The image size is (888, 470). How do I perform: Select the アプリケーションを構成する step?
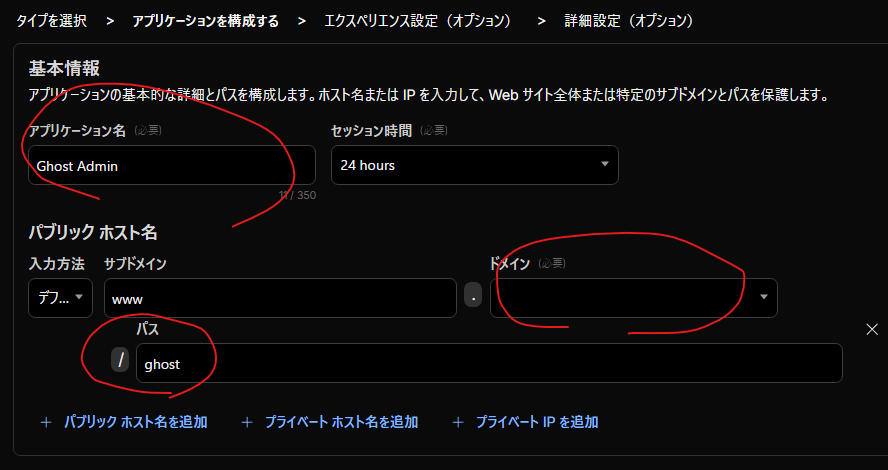coord(205,20)
